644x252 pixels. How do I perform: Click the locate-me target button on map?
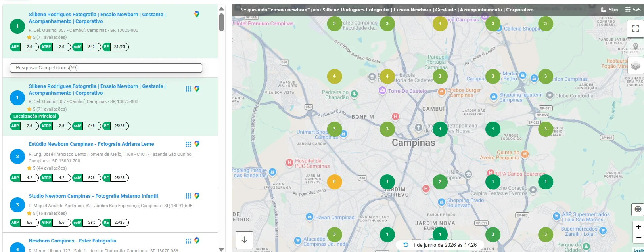point(638,209)
